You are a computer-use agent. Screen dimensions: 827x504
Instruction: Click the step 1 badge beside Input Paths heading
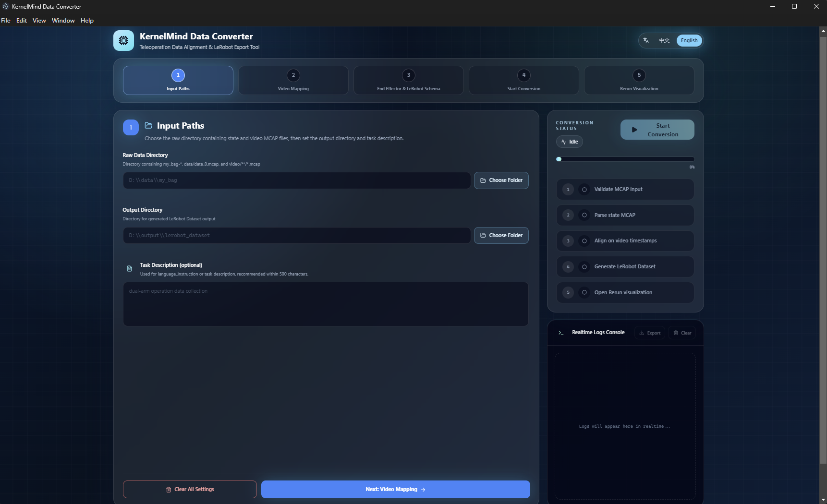click(131, 127)
